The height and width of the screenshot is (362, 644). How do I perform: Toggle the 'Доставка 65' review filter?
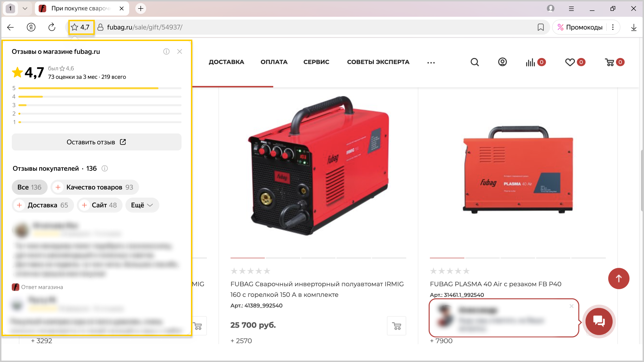[x=43, y=205]
